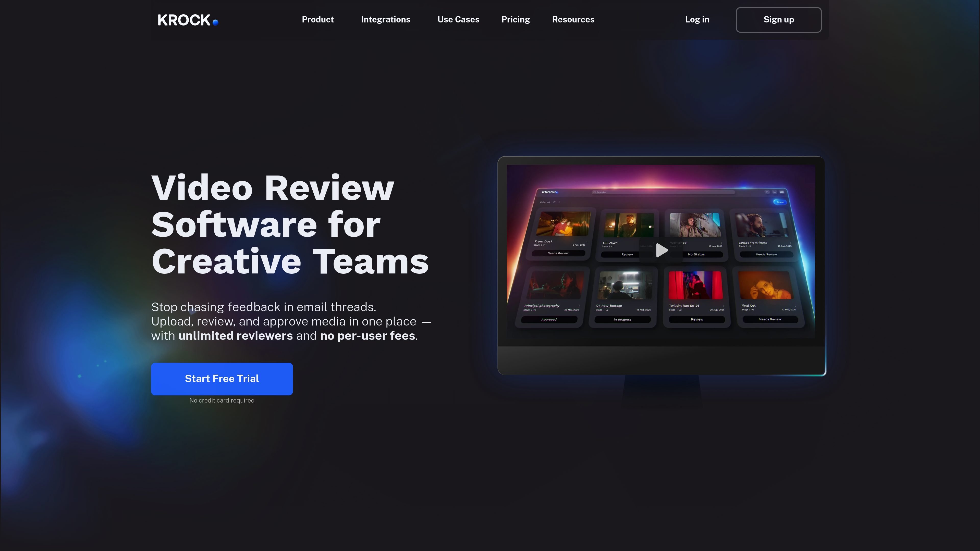This screenshot has height=551, width=980.
Task: Click the No Status label under Workshop
Action: click(x=696, y=254)
